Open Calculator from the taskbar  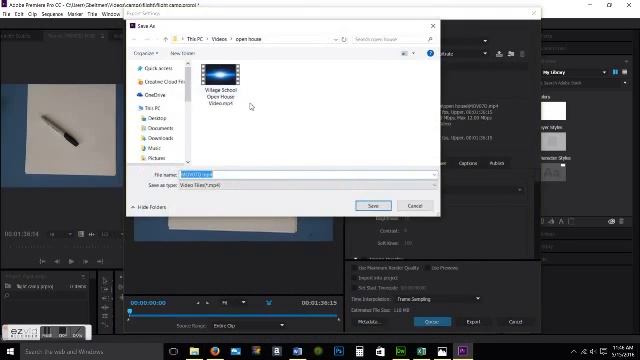(x=359, y=351)
